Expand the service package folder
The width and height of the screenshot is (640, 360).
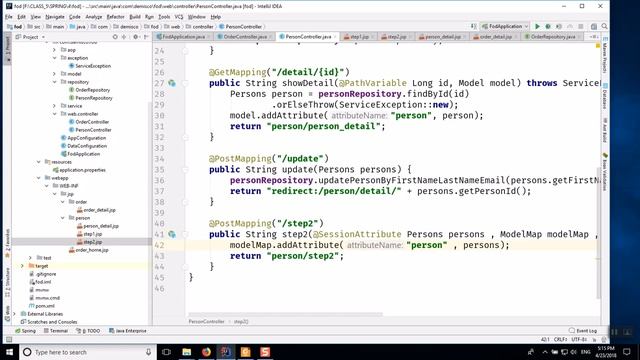pos(54,106)
